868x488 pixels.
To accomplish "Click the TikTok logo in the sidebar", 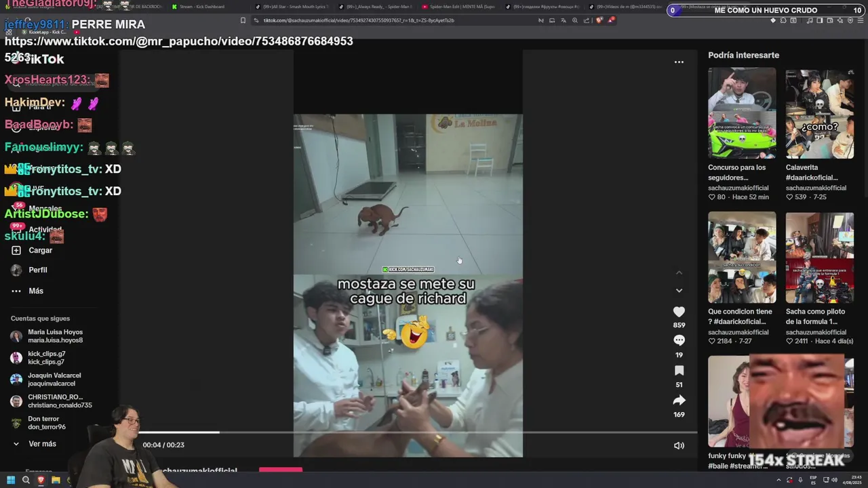I will tap(37, 59).
